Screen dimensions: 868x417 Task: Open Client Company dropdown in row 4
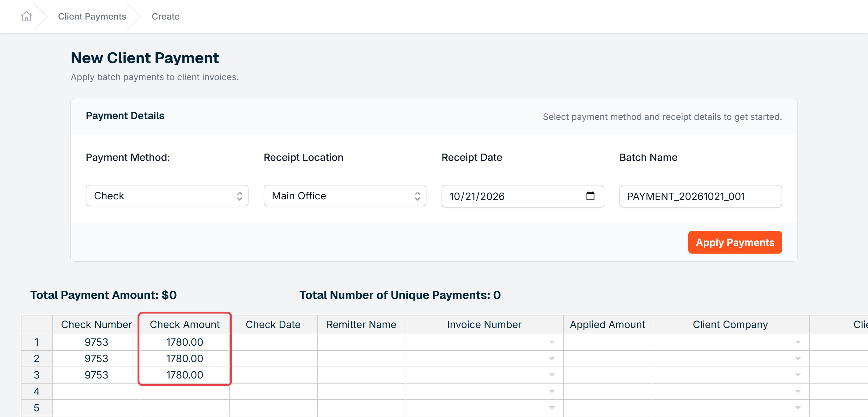pyautogui.click(x=798, y=391)
